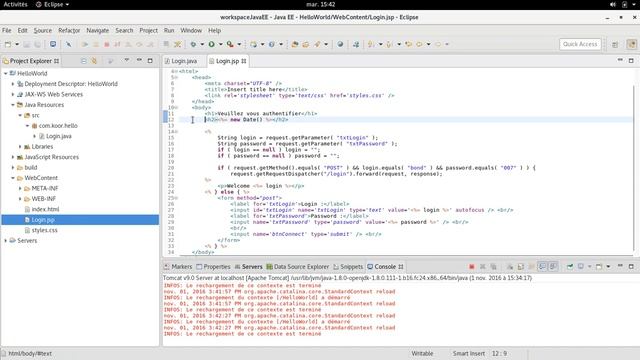Collapse the form tag fold marker at line 25

click(176, 198)
